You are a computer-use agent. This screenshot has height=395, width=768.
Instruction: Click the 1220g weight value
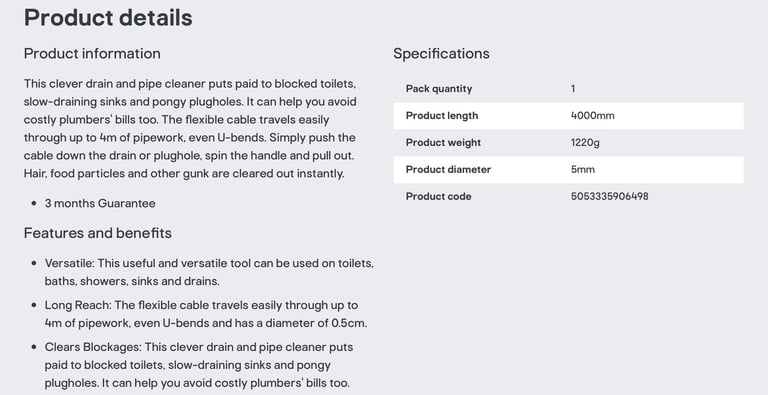(585, 143)
